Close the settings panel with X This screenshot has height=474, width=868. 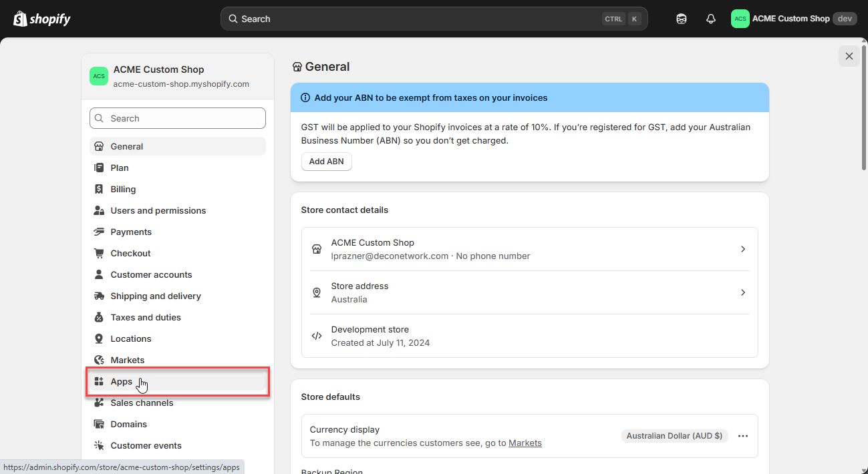[x=849, y=56]
